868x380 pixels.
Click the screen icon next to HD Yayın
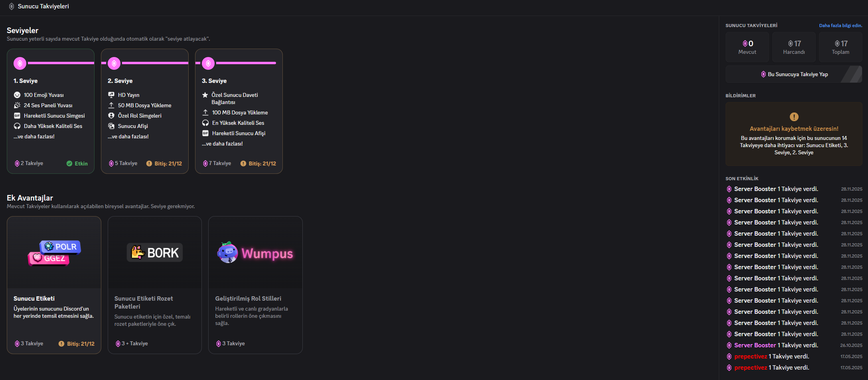pyautogui.click(x=111, y=95)
